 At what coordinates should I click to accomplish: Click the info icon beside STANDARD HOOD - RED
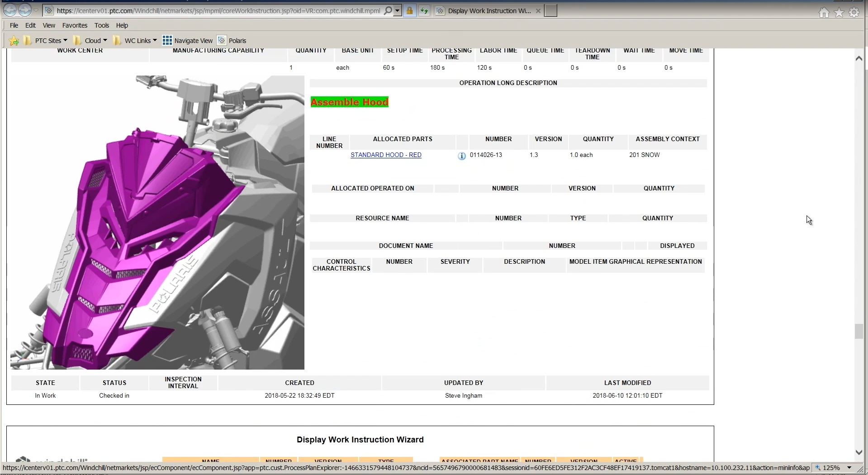(461, 156)
